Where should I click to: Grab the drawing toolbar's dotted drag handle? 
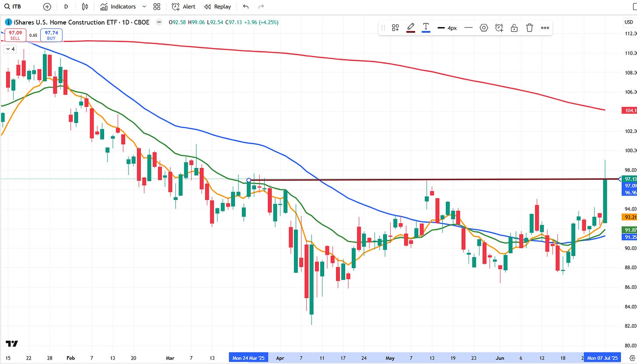pos(383,28)
